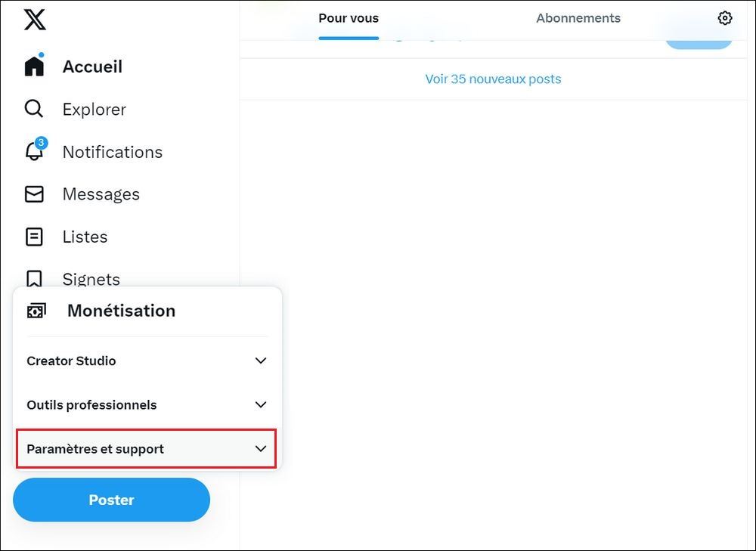Image resolution: width=756 pixels, height=551 pixels.
Task: Open the Accueil home icon
Action: click(34, 66)
